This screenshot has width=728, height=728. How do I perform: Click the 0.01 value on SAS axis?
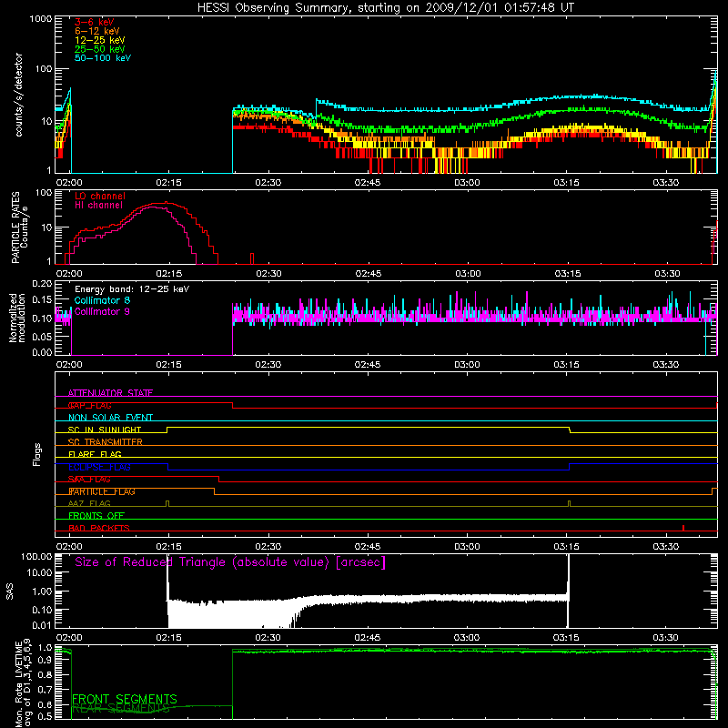pos(42,625)
